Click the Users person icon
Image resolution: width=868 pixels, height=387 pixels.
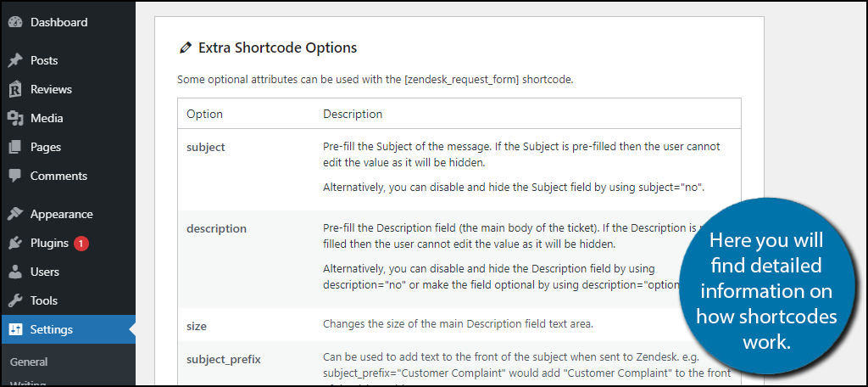[15, 272]
